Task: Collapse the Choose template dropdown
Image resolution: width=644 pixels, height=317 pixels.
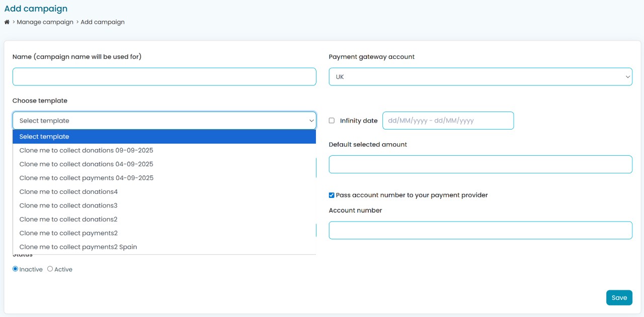Action: pyautogui.click(x=164, y=121)
